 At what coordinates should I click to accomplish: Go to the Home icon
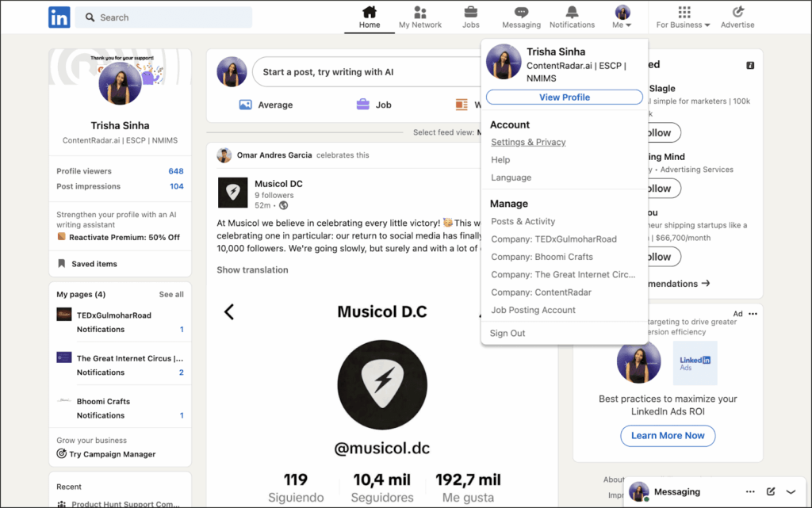pyautogui.click(x=370, y=13)
